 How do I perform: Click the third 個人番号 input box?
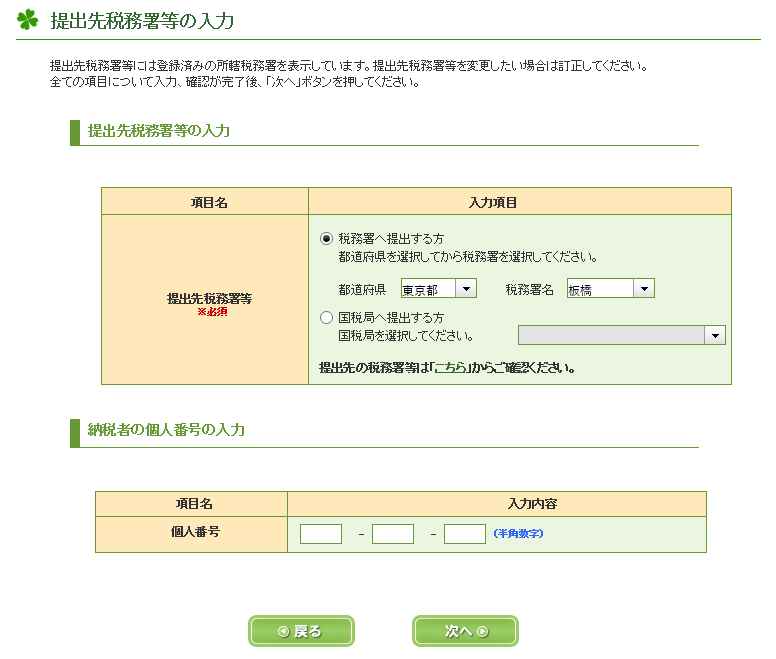click(465, 534)
